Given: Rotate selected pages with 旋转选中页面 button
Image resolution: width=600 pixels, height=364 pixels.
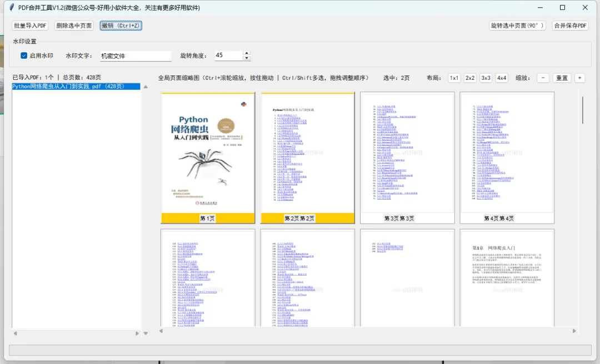Looking at the screenshot, I should click(517, 26).
